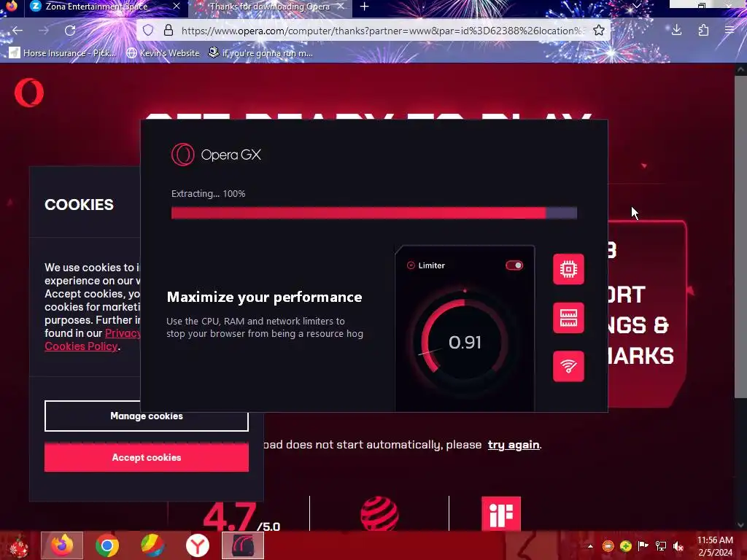The image size is (747, 560).
Task: Launch Chrome from the taskbar
Action: pos(107,545)
